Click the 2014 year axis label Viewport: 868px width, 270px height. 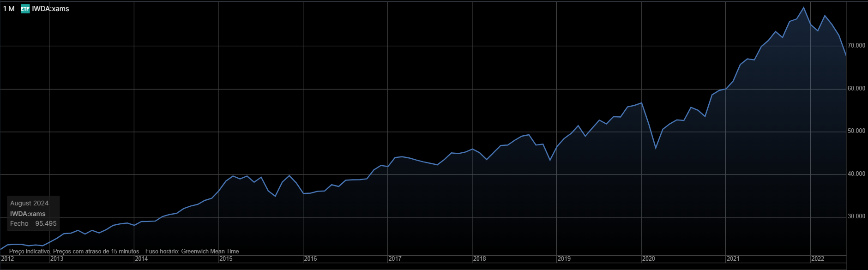[x=141, y=258]
